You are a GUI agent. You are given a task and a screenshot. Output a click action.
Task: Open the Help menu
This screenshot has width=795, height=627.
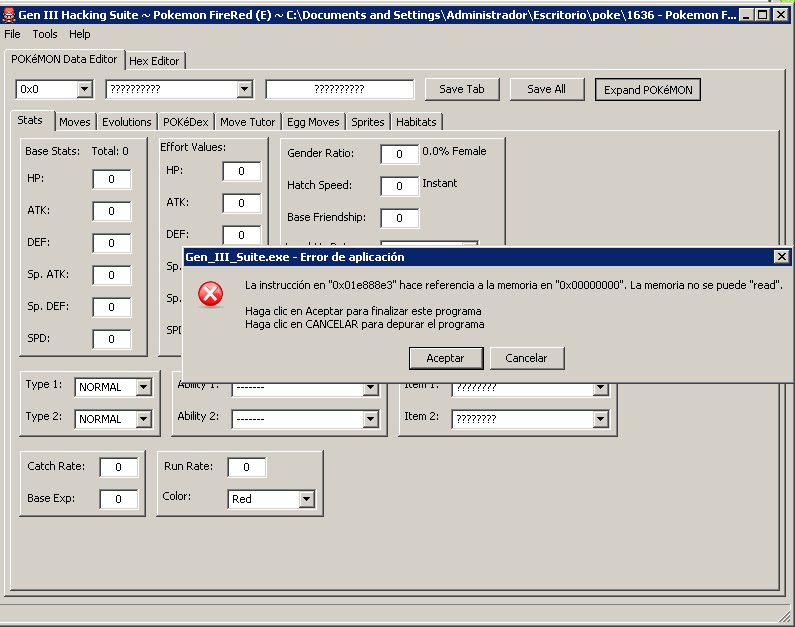80,34
